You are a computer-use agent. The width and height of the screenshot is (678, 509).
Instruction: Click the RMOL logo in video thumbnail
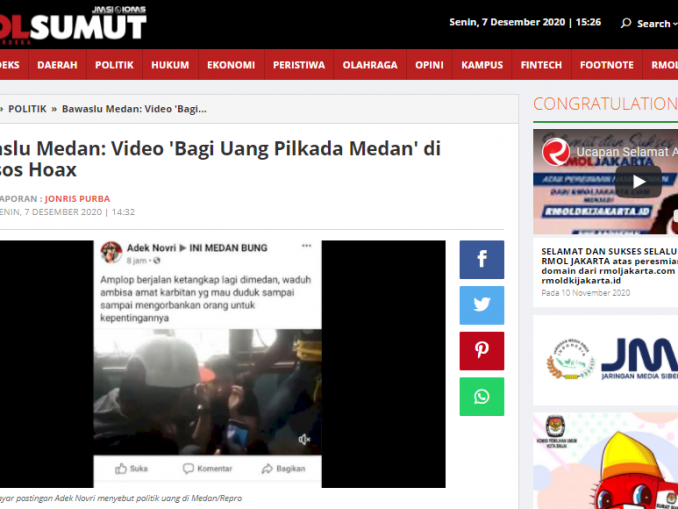556,152
